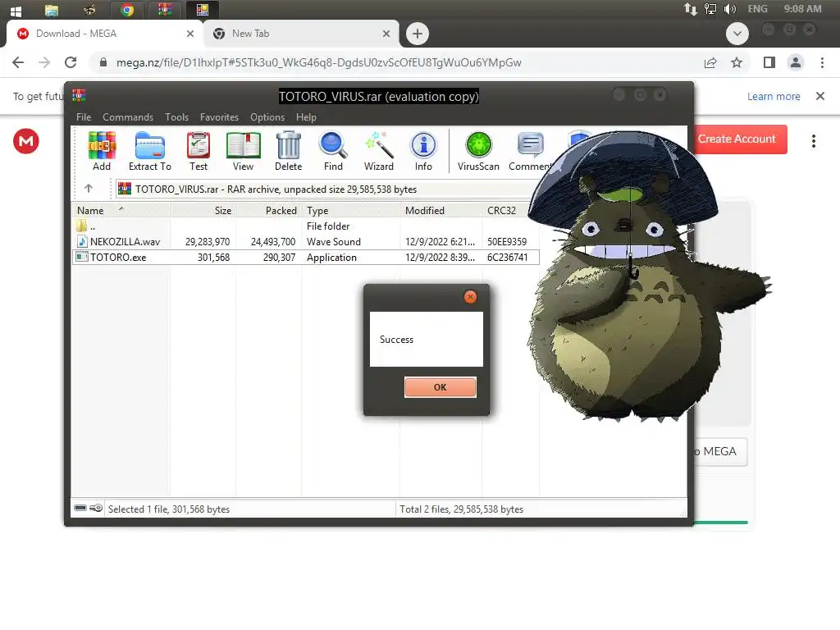Viewport: 840px width, 630px height.
Task: Sort by the Type column header
Action: point(351,211)
